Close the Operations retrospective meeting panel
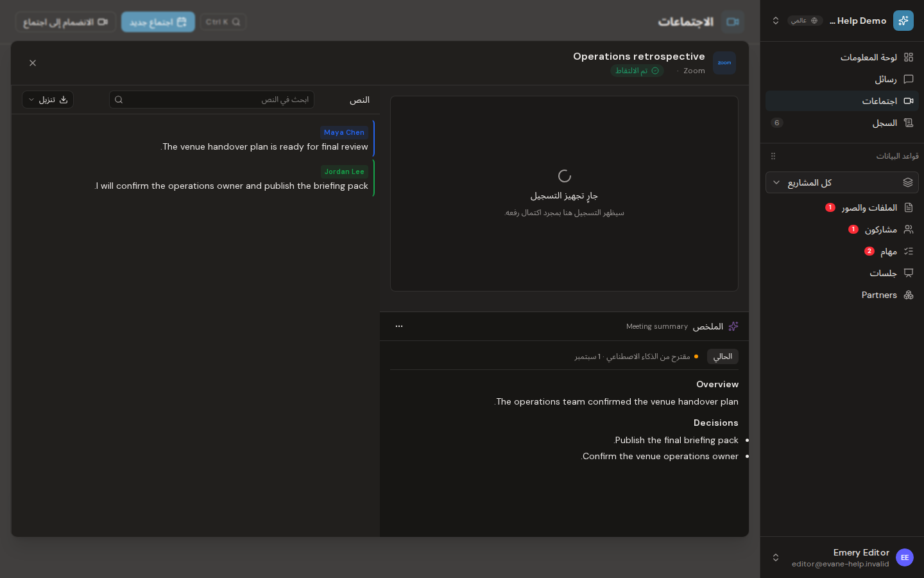This screenshot has height=578, width=924. (33, 63)
